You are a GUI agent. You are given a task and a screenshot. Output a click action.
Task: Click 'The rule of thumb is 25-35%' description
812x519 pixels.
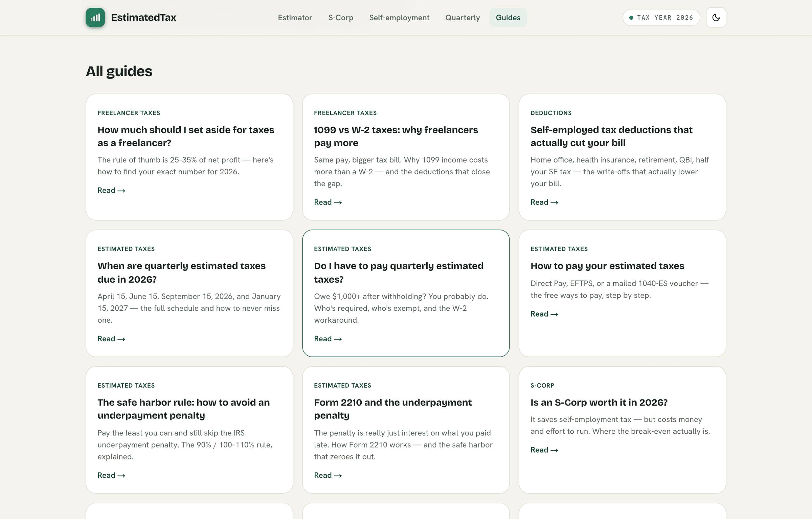pyautogui.click(x=185, y=166)
